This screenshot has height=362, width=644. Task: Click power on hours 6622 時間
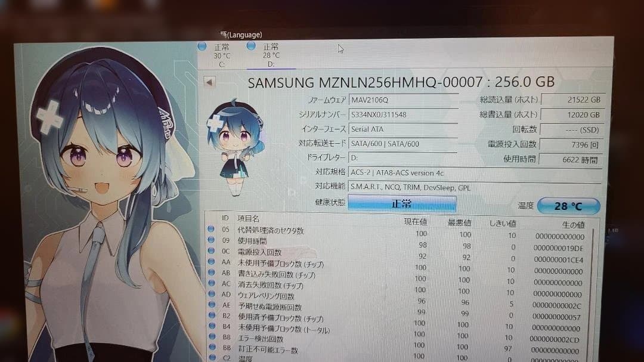[x=570, y=160]
